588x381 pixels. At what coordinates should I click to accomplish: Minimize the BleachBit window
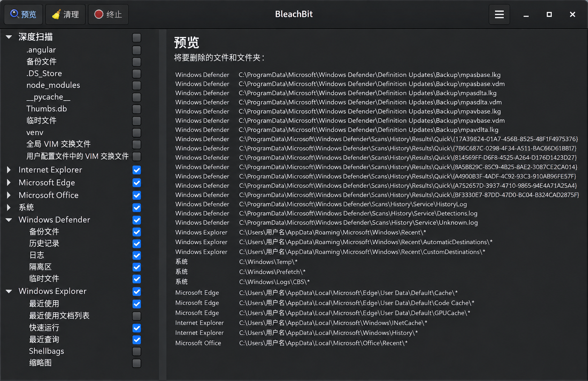coord(526,15)
